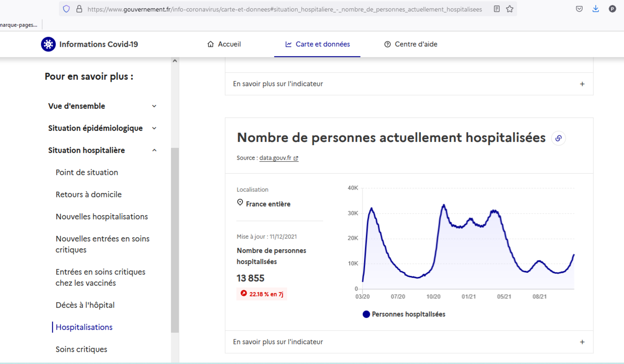Open the profile account avatar icon
This screenshot has height=364, width=624.
612,9
